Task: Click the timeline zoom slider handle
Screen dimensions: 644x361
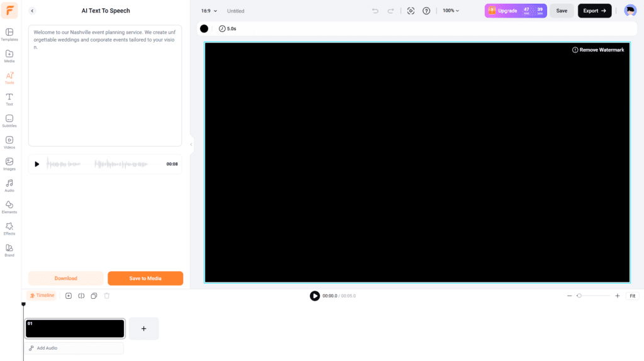Action: tap(579, 296)
